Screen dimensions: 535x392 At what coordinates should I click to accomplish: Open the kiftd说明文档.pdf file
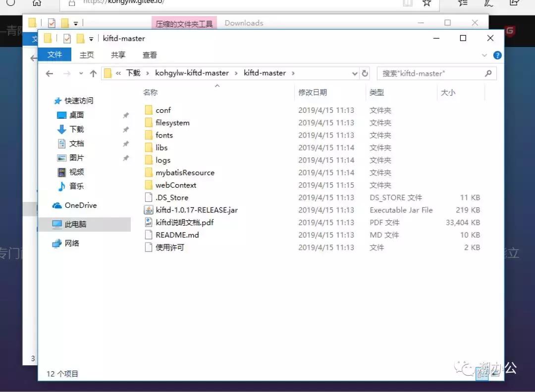coord(186,222)
